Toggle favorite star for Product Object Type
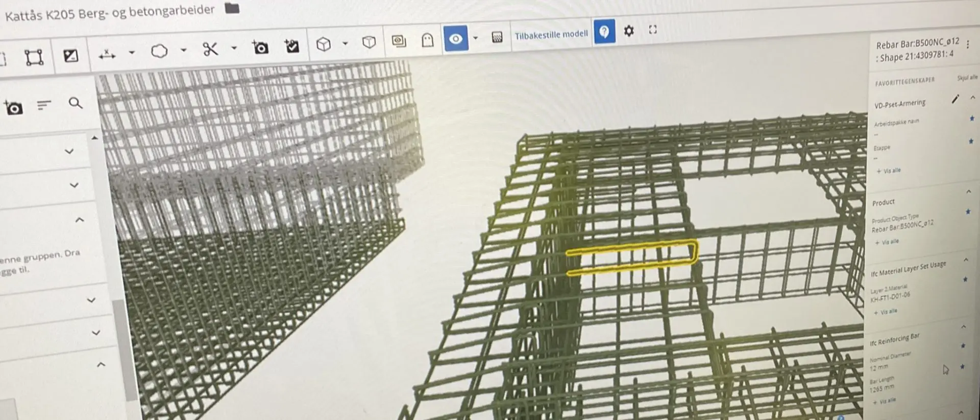Image resolution: width=980 pixels, height=420 pixels. coord(968,212)
